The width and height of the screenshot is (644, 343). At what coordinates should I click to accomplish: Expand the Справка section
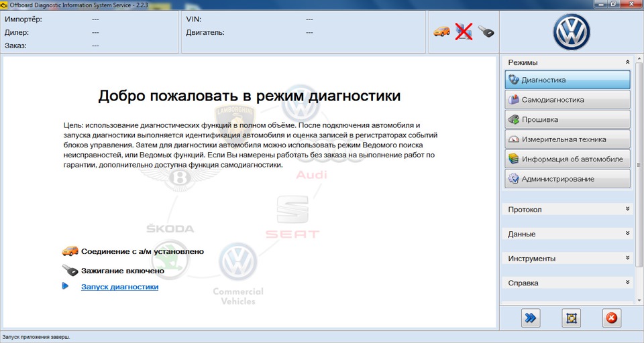coord(568,283)
